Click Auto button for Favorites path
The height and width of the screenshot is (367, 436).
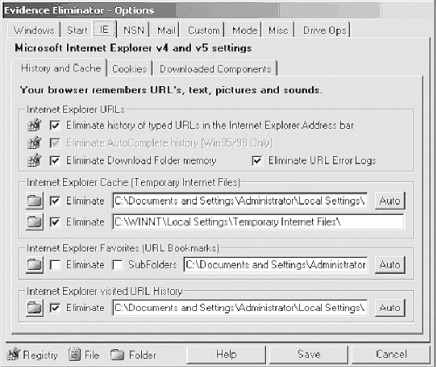click(390, 265)
